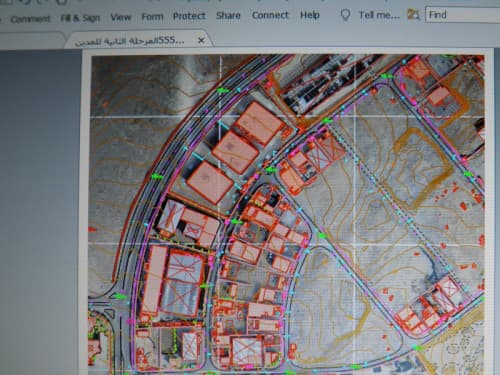The width and height of the screenshot is (500, 375).
Task: Select the Protect ribbon tab
Action: pos(189,16)
